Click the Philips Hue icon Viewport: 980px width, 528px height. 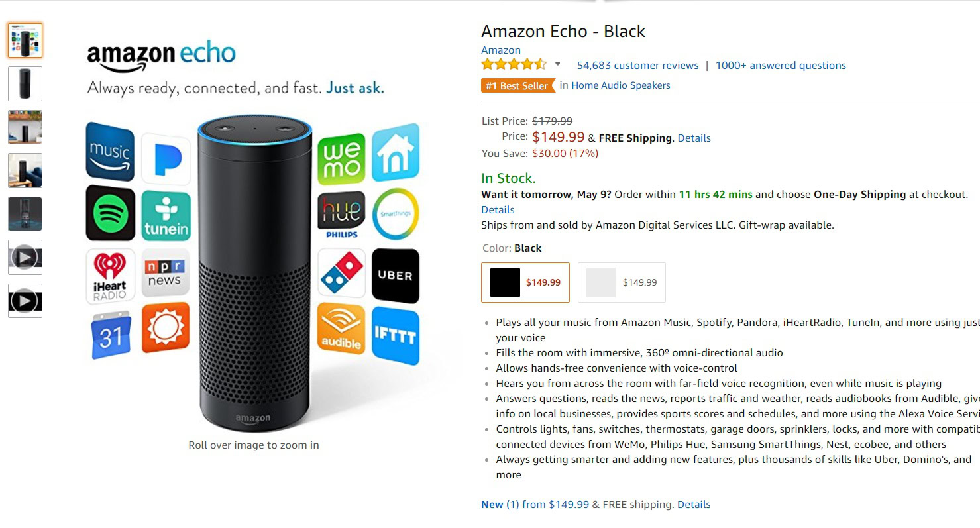click(341, 215)
